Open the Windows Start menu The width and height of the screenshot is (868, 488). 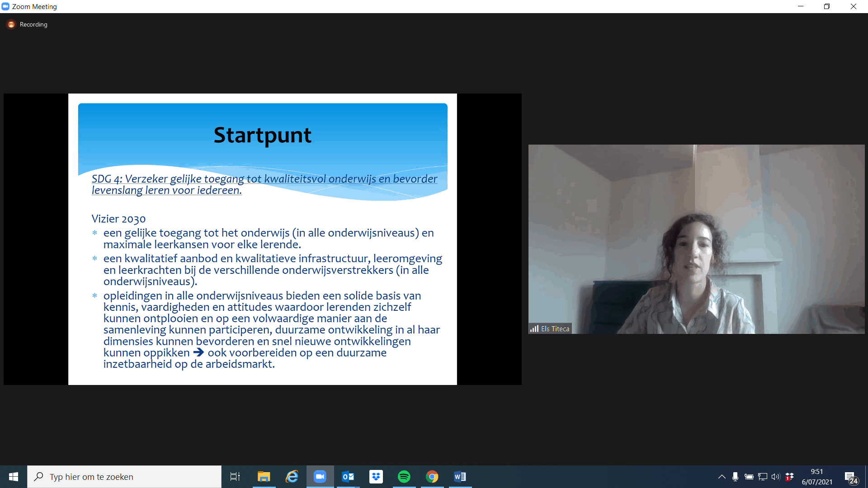[x=14, y=477]
